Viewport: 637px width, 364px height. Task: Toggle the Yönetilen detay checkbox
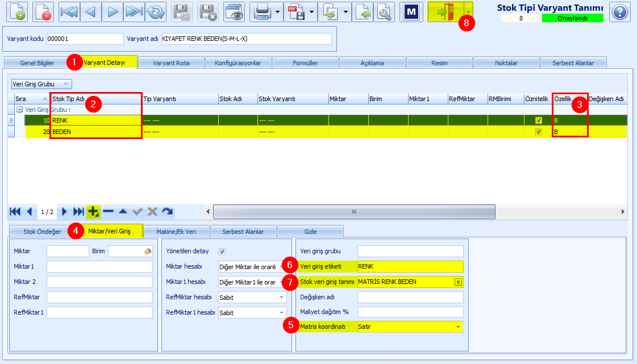tap(222, 252)
